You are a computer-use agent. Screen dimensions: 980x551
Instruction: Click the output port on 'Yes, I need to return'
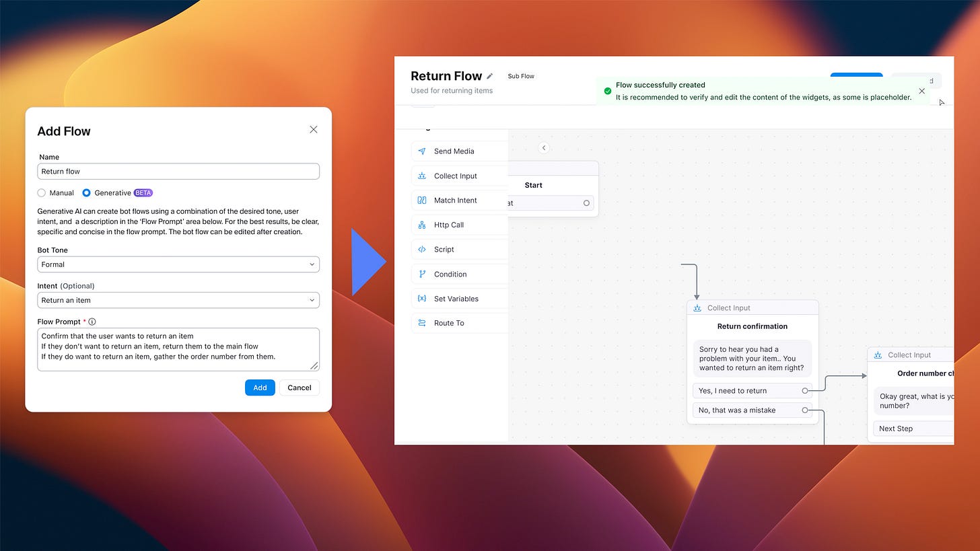[x=805, y=390]
